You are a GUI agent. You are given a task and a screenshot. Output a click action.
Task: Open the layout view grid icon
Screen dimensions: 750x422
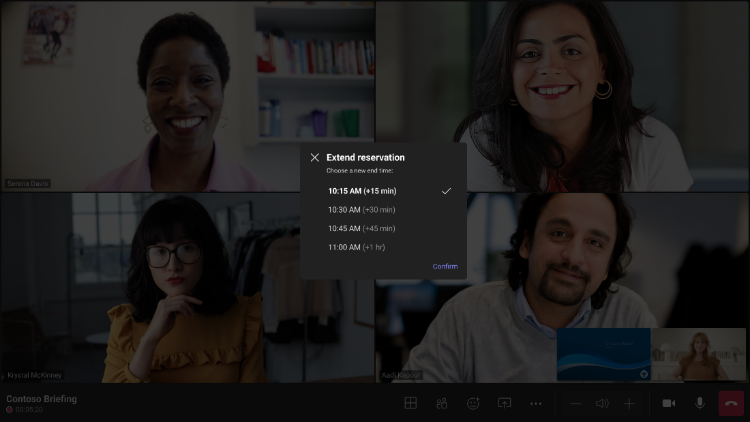click(410, 403)
